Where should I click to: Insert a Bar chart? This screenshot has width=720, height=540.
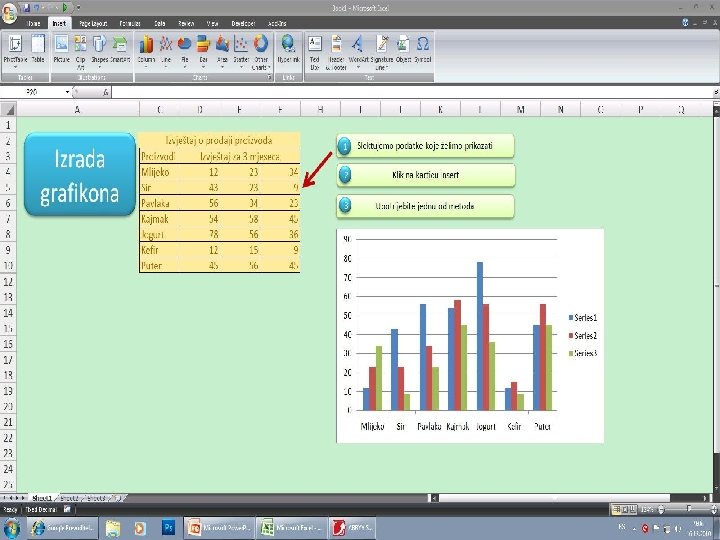point(203,51)
